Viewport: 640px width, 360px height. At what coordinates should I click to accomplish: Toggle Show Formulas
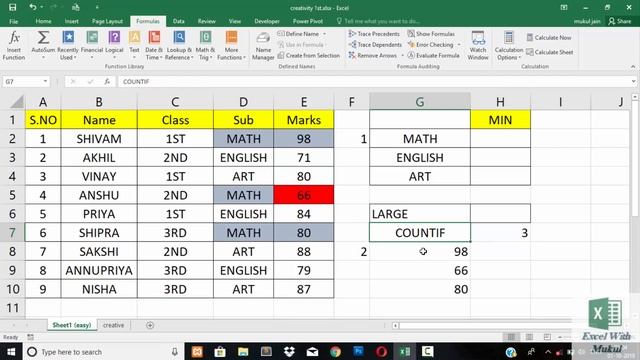click(x=431, y=34)
